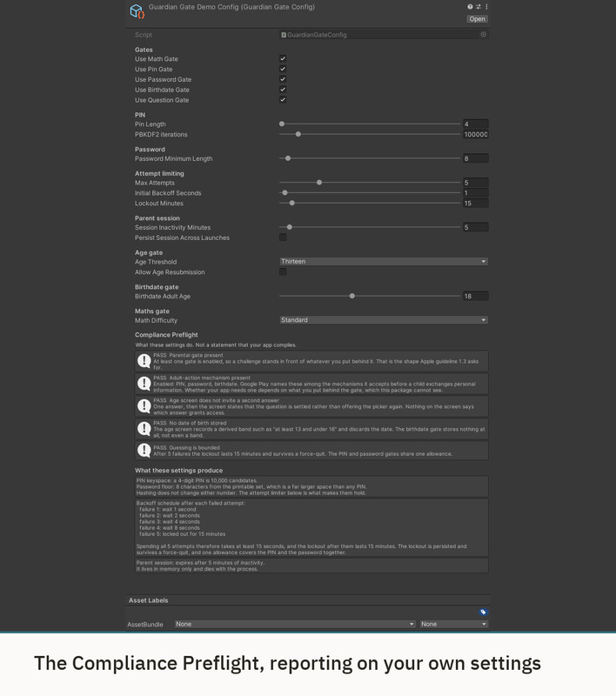This screenshot has height=696, width=616.
Task: Enable Persist Session Across Launches
Action: click(283, 238)
